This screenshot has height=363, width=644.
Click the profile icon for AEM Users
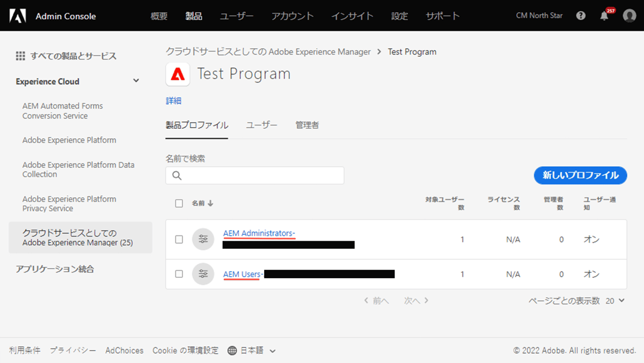(x=203, y=274)
